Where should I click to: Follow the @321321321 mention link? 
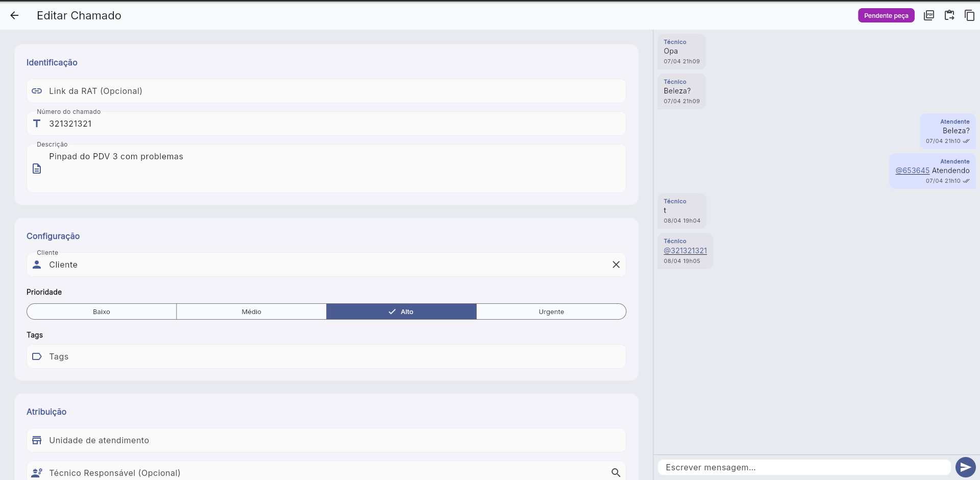[685, 251]
